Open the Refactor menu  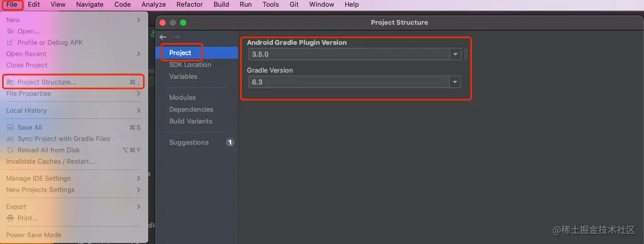click(189, 5)
